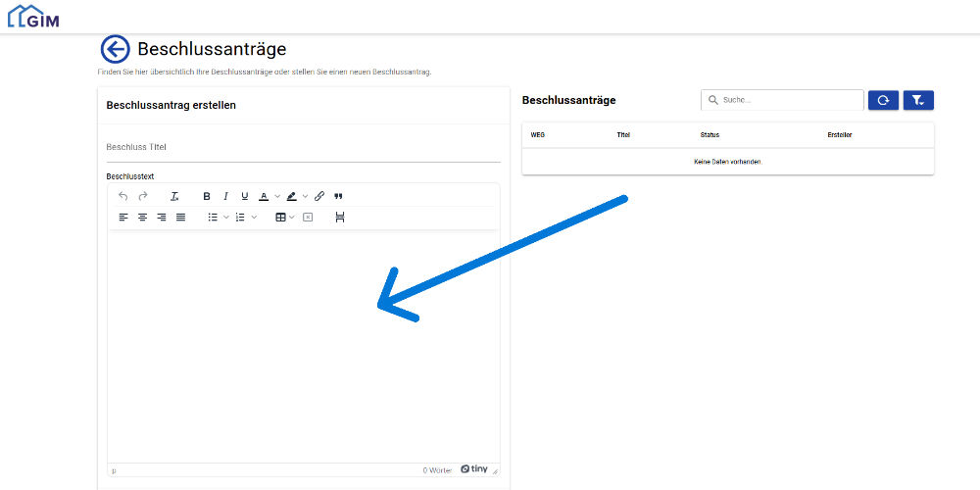980x490 pixels.
Task: Toggle bold formatting in editor
Action: [207, 196]
